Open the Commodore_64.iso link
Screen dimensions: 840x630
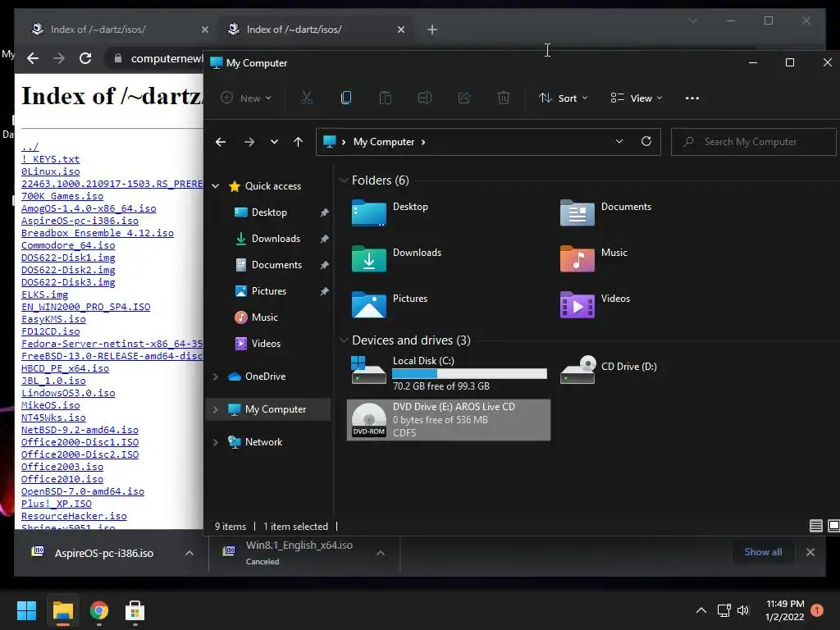pyautogui.click(x=68, y=245)
